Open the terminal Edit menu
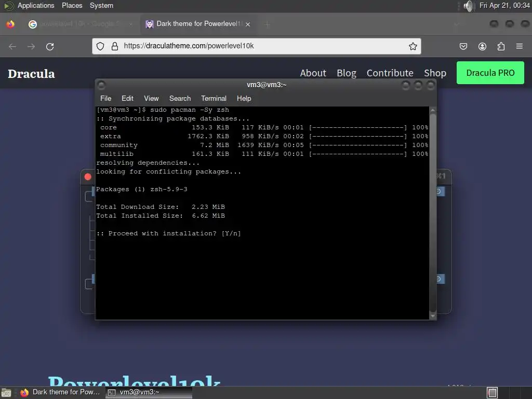 click(x=127, y=98)
